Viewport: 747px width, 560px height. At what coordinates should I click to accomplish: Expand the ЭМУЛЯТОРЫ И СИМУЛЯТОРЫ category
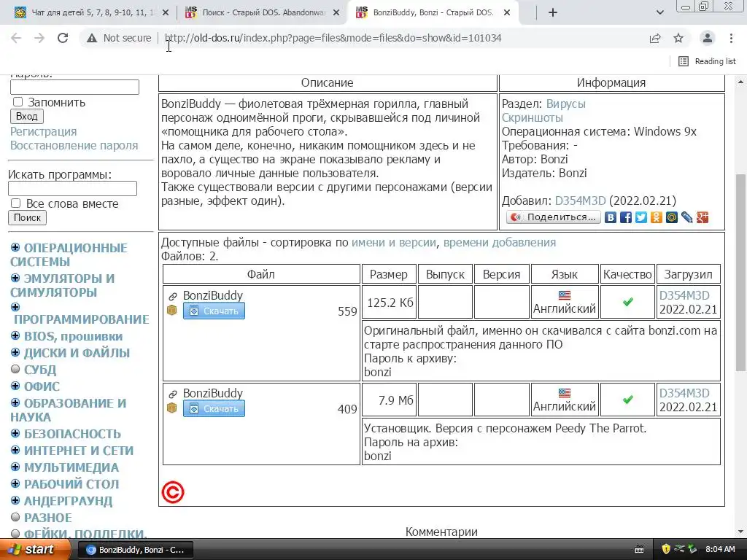[x=15, y=278]
